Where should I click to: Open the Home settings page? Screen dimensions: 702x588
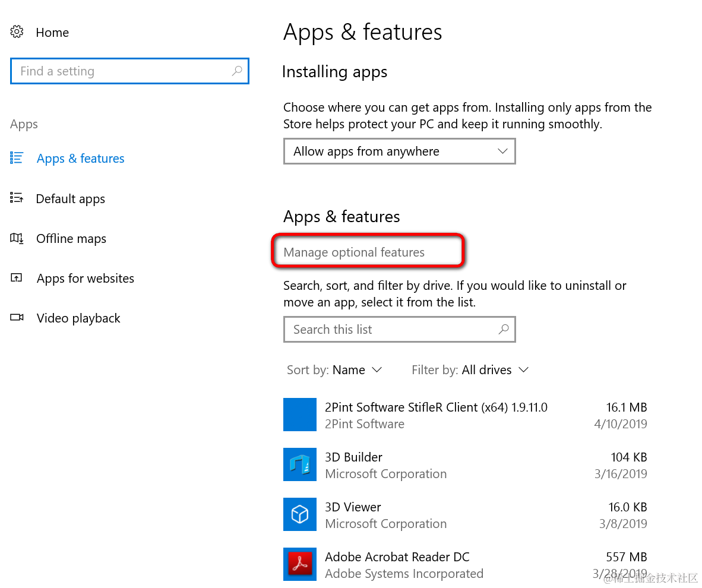[52, 33]
